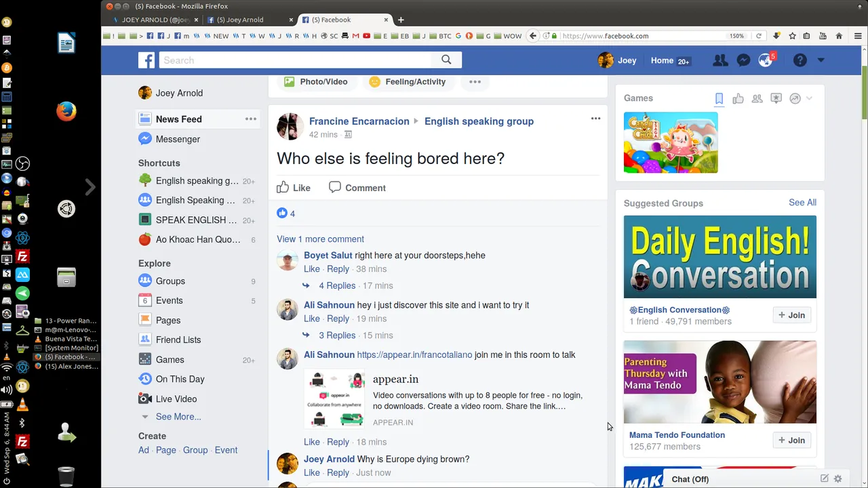Expand Games panel chevron dropdown
The width and height of the screenshot is (868, 488).
click(809, 99)
